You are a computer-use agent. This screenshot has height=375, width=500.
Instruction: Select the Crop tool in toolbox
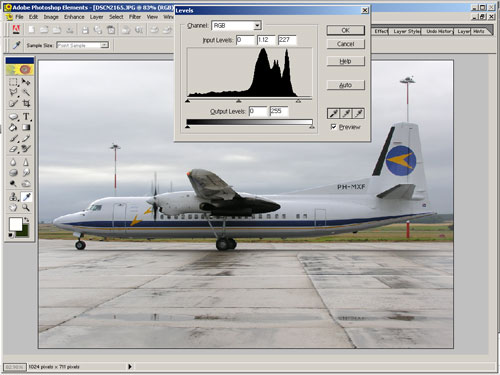[26, 103]
